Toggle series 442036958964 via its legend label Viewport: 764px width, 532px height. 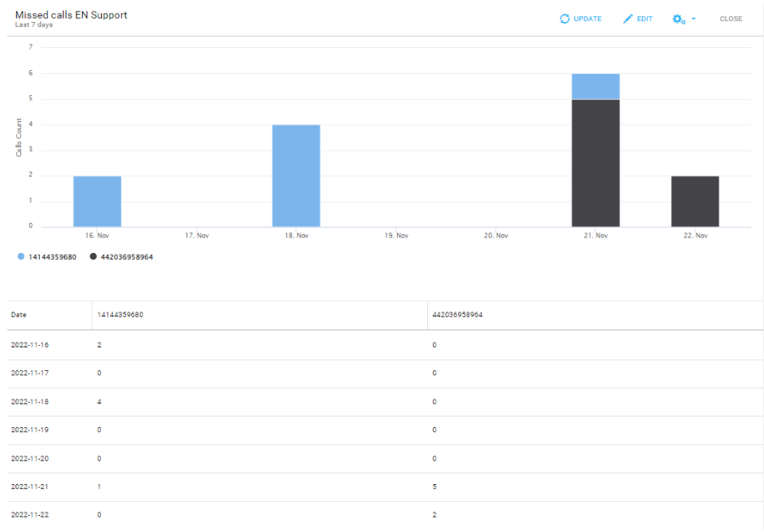point(127,256)
